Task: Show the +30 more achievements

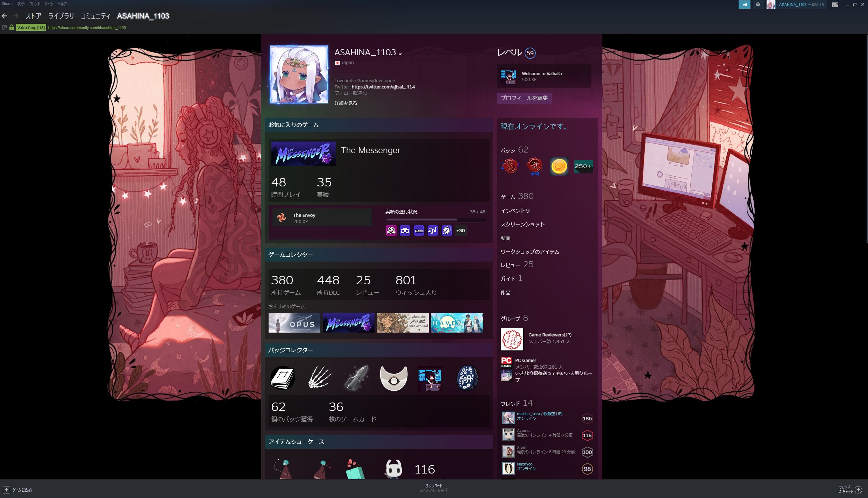Action: point(461,230)
